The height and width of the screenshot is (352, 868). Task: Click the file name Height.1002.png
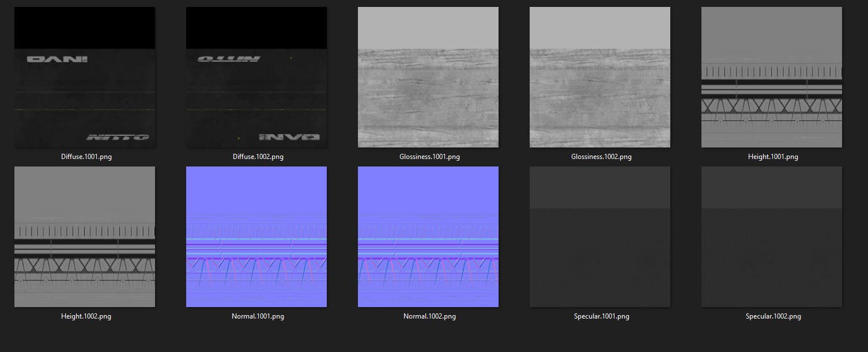(86, 316)
